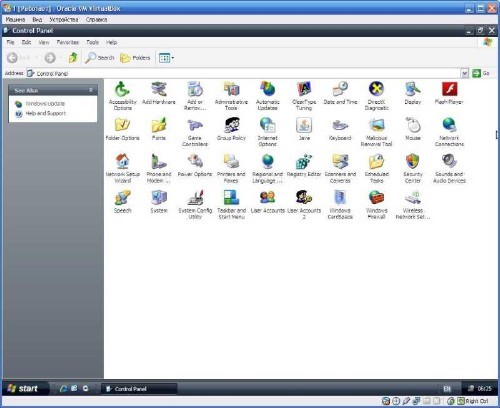Toggle the Folders pane button
Screen dimensions: 500x408
135,58
